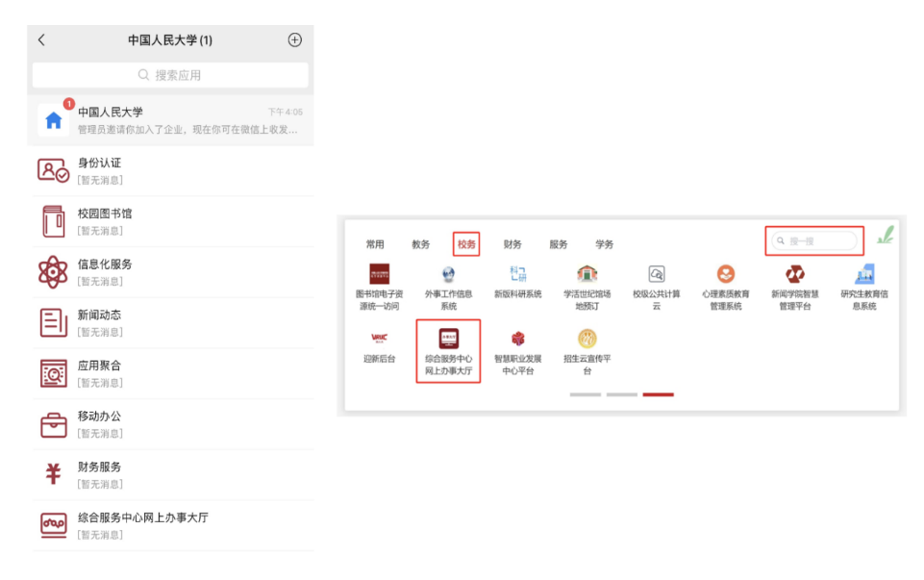
Task: Click the 搜索应用 search field
Action: point(171,75)
